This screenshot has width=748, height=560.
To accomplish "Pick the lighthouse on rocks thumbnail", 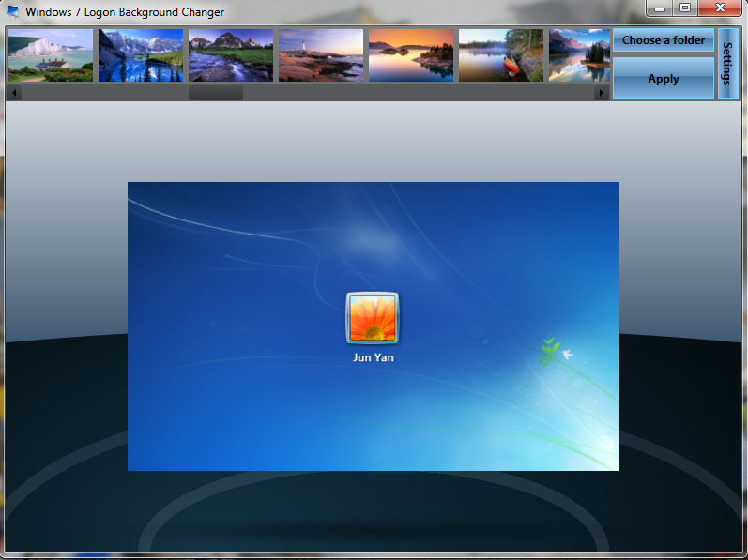I will 321,55.
